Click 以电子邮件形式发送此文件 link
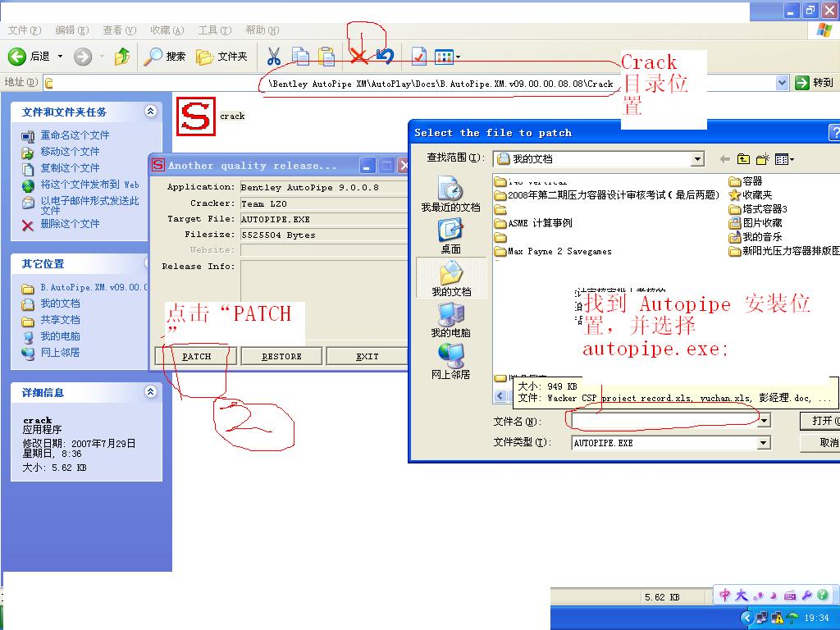Image resolution: width=840 pixels, height=630 pixels. [x=89, y=205]
